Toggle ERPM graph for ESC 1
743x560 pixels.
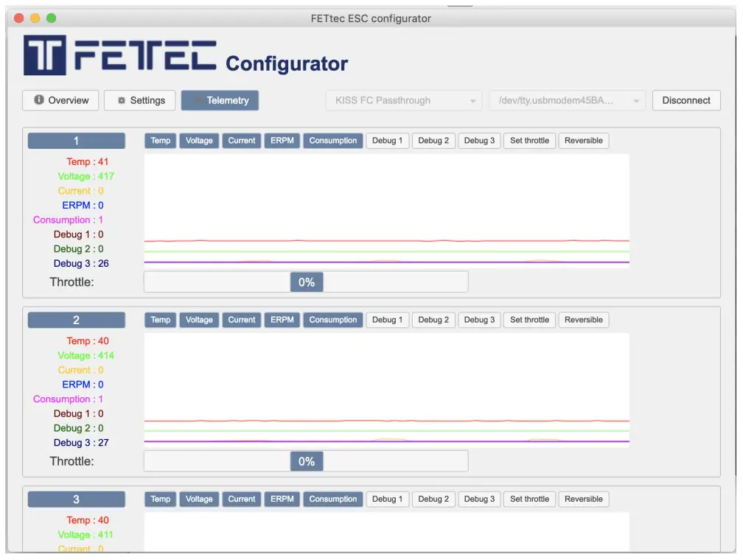[282, 141]
